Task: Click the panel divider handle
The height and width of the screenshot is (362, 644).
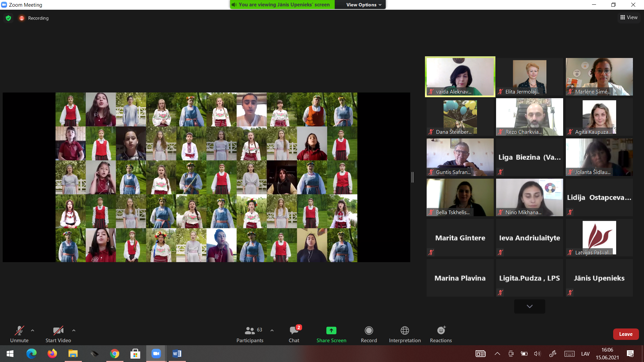Action: tap(413, 177)
